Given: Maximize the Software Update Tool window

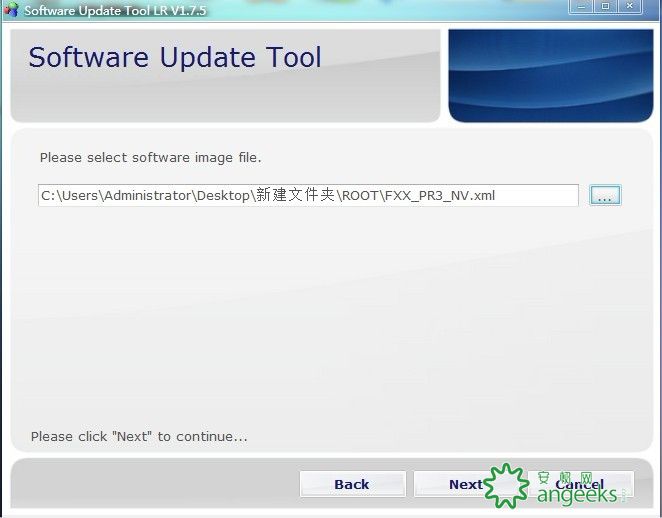Looking at the screenshot, I should coord(605,6).
